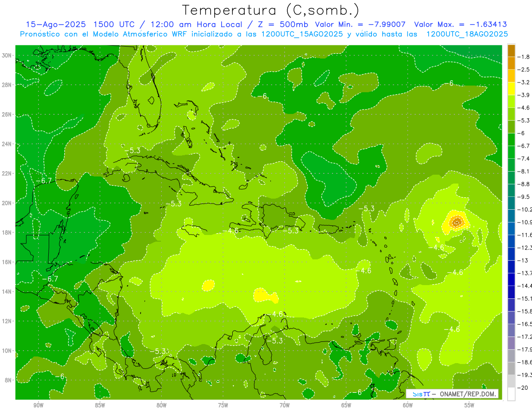Viewport: 532px width, 411px height.
Task: Click 'Valor Max. = -1.63413' text
Action: [460, 24]
